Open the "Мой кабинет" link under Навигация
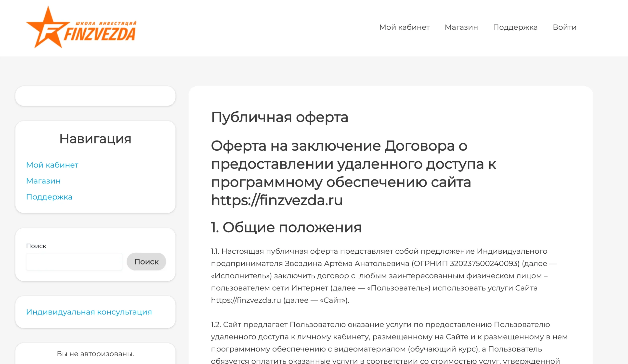This screenshot has height=364, width=628. point(52,165)
